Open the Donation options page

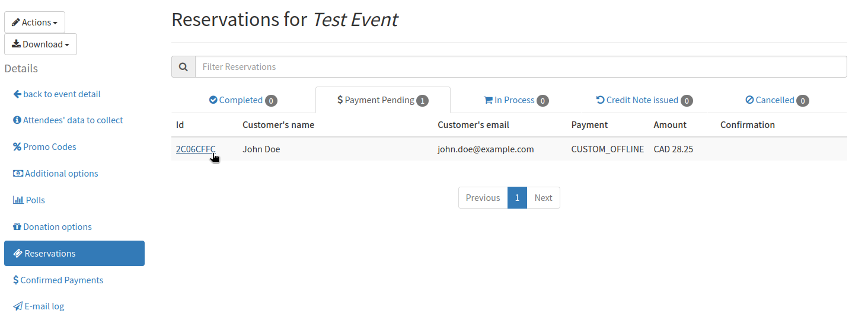click(x=52, y=226)
